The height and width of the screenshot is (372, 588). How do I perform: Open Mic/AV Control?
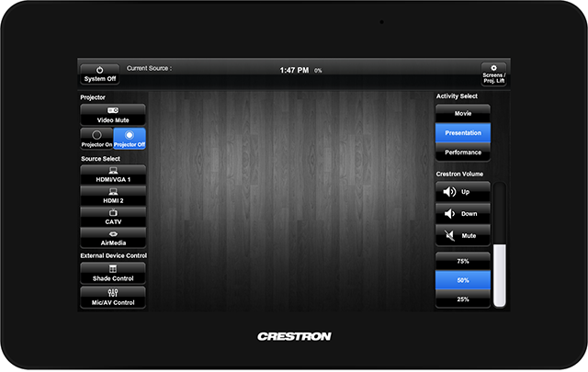pyautogui.click(x=113, y=297)
